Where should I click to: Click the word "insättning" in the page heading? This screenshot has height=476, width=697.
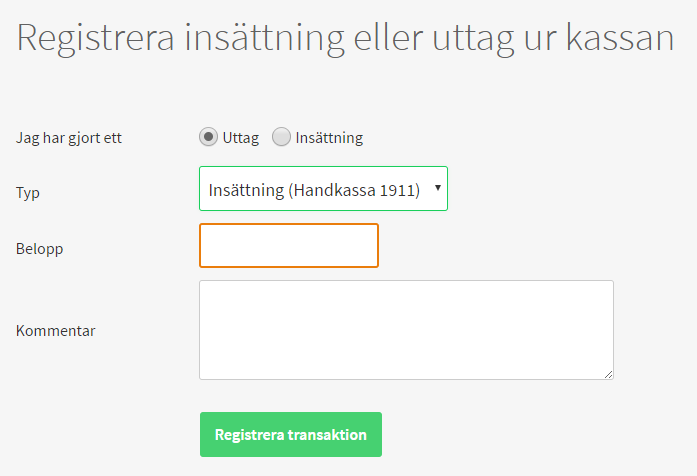coord(260,38)
